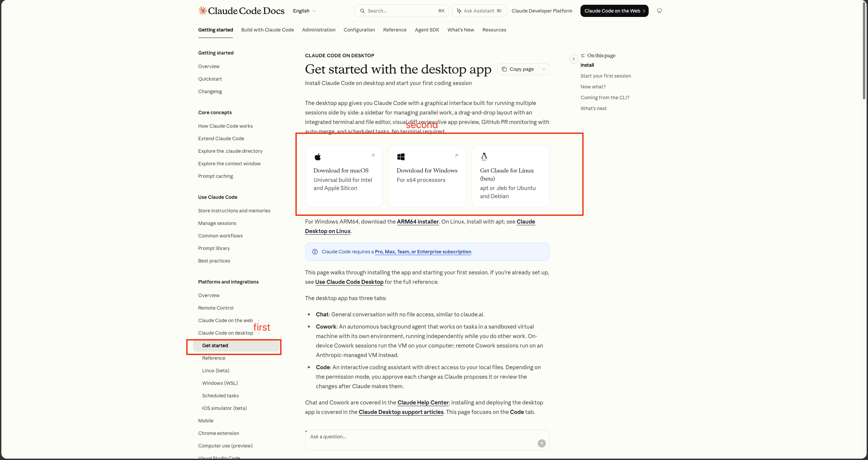Open the ARM64 installer link
This screenshot has width=868, height=460.
(x=418, y=222)
